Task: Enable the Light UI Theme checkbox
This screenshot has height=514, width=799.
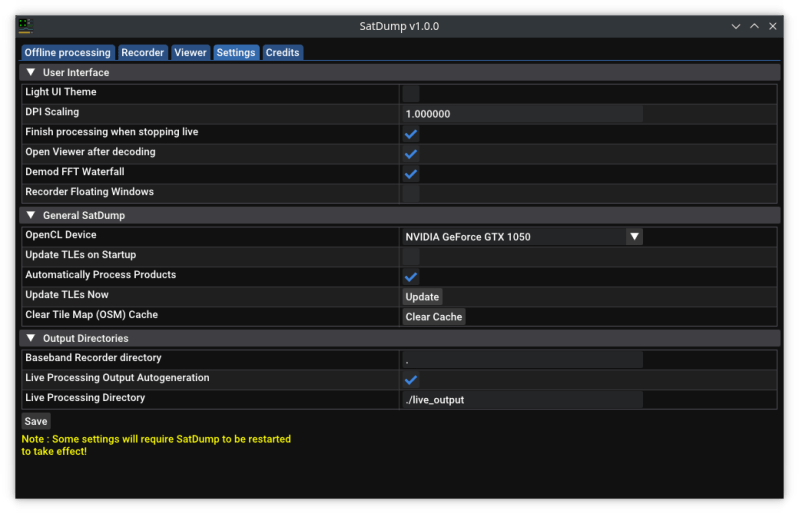Action: 411,94
